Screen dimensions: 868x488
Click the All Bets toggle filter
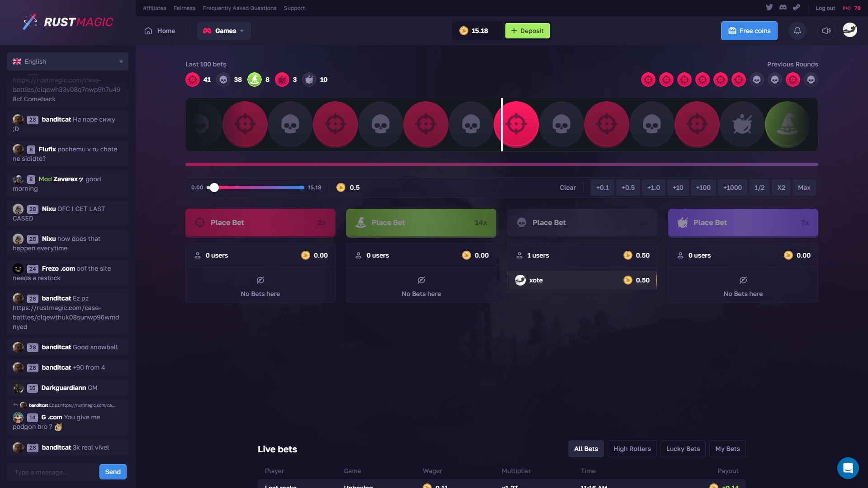586,449
